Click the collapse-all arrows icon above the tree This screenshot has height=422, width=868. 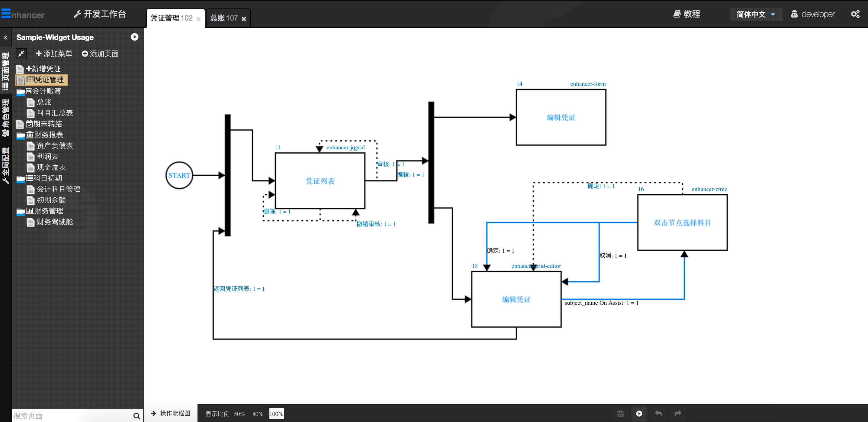click(21, 54)
